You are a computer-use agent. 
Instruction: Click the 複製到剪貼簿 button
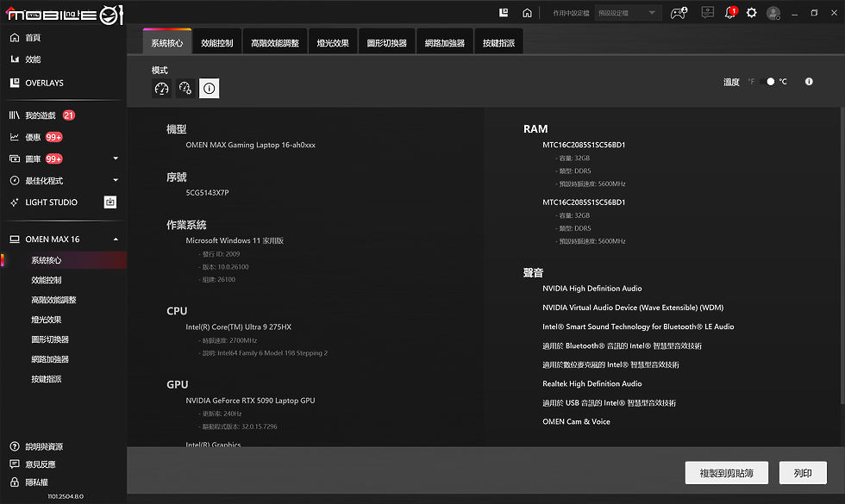click(x=726, y=473)
